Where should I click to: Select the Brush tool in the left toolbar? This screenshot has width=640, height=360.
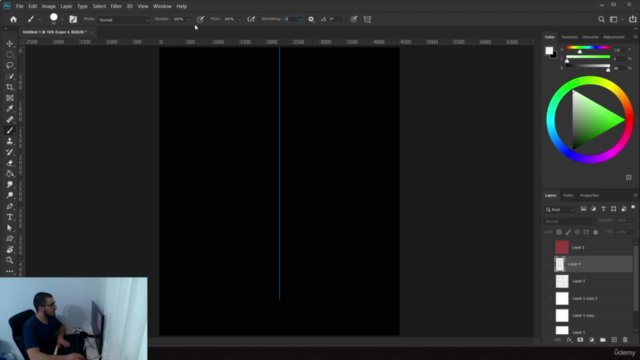[x=10, y=130]
